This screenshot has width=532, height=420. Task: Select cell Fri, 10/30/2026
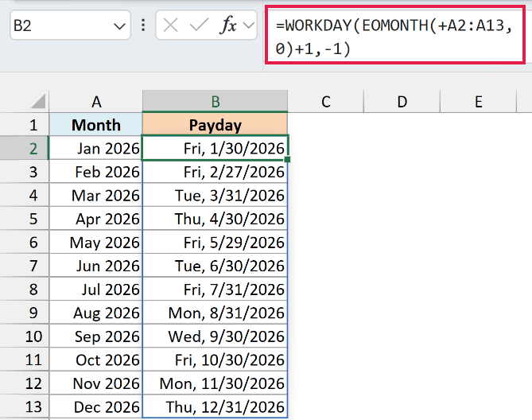point(216,360)
